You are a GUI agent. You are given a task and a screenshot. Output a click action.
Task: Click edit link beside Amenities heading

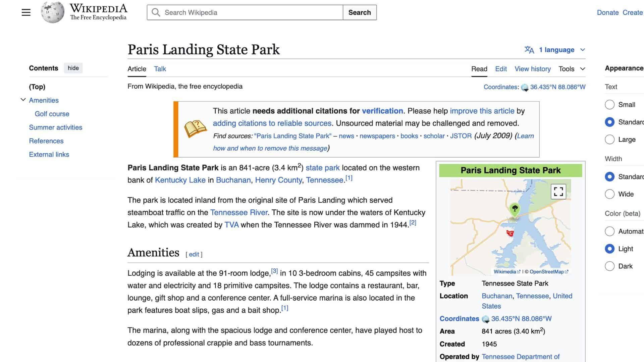point(194,254)
